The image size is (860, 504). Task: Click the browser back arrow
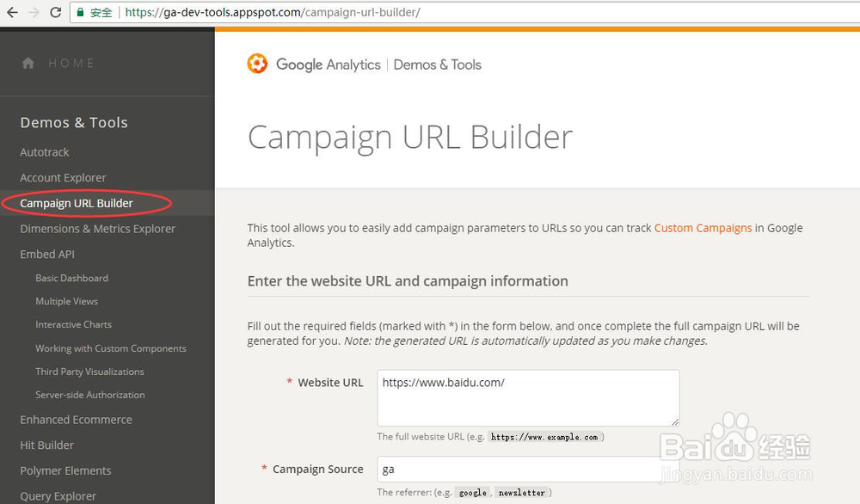point(10,12)
